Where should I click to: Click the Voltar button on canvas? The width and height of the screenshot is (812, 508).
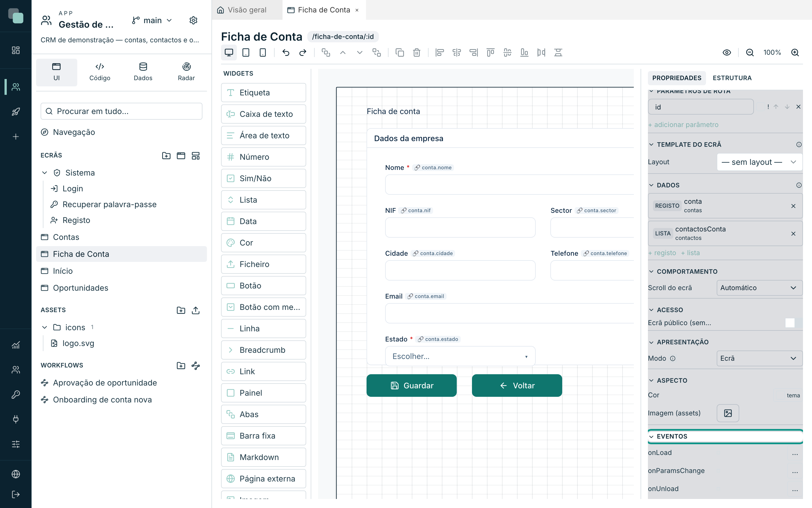pyautogui.click(x=517, y=385)
